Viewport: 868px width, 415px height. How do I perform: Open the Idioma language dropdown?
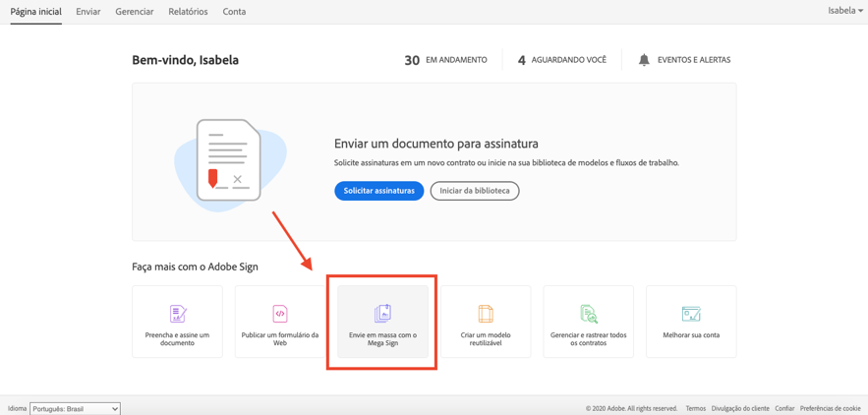click(75, 409)
